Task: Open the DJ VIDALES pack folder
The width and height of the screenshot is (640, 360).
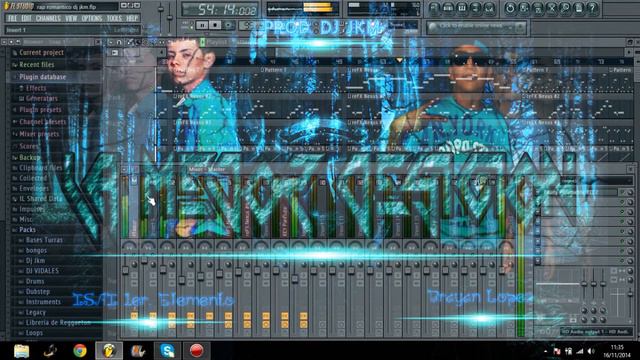Action: pyautogui.click(x=42, y=271)
